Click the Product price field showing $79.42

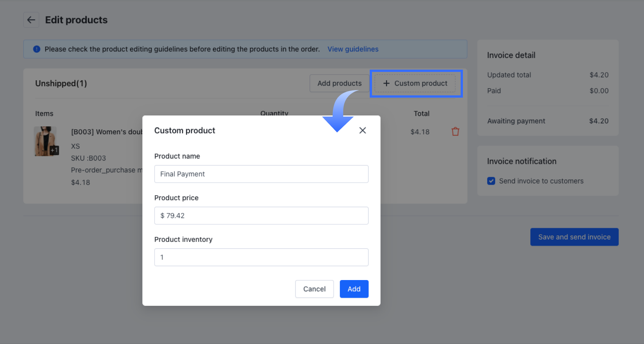point(261,215)
